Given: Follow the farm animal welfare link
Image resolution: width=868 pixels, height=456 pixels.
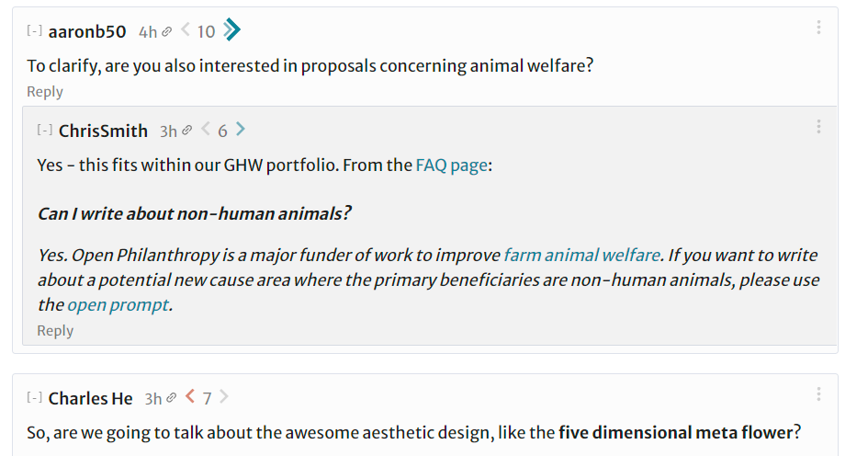Looking at the screenshot, I should tap(581, 255).
